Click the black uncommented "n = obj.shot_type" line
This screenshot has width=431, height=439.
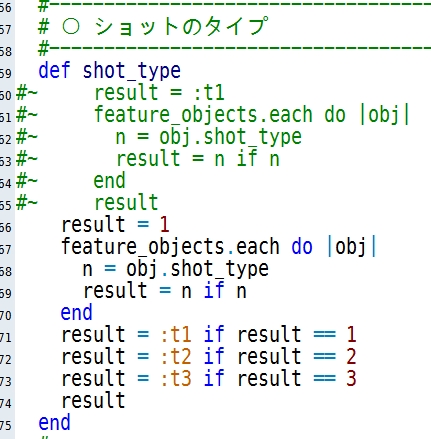(176, 269)
